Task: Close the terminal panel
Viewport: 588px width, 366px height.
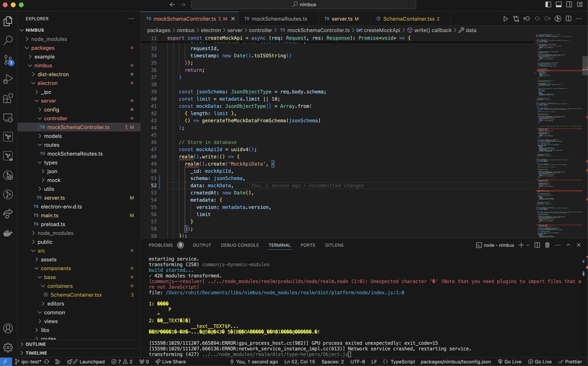Action: point(579,245)
